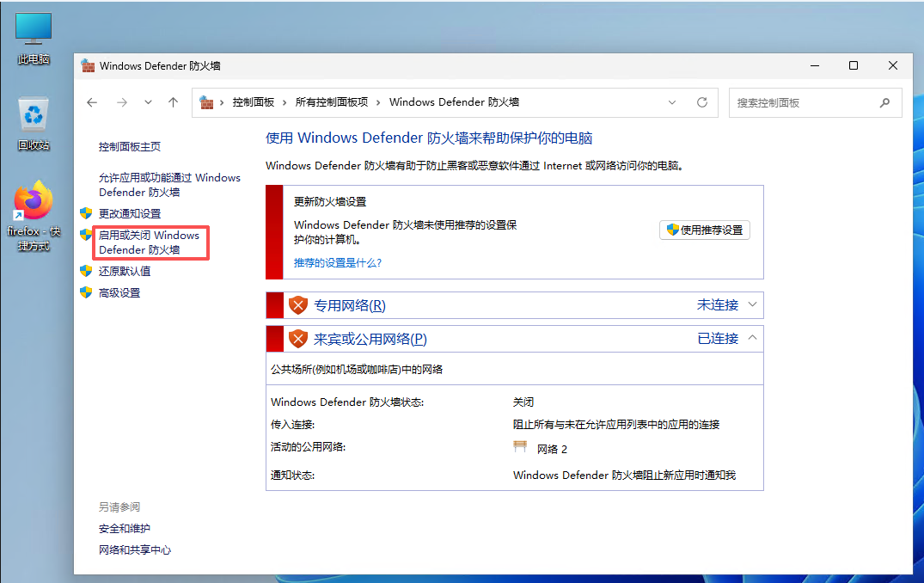The width and height of the screenshot is (924, 583).
Task: Open 推荐的设置是什么? help link
Action: [x=337, y=262]
